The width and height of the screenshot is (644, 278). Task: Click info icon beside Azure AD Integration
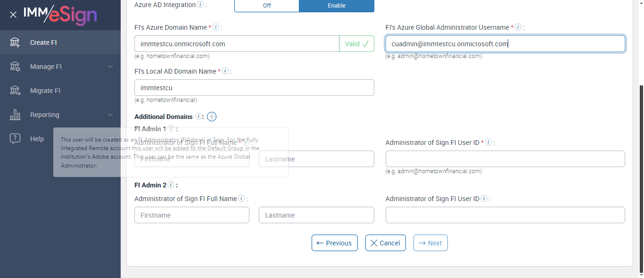200,5
